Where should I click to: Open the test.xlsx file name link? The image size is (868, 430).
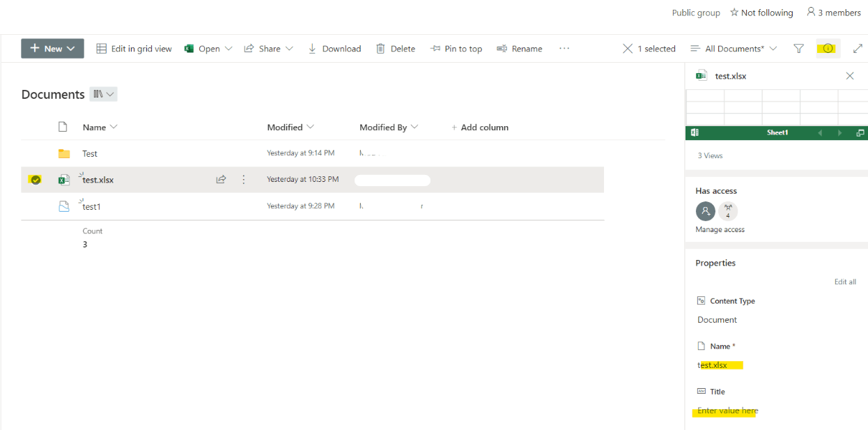click(98, 180)
